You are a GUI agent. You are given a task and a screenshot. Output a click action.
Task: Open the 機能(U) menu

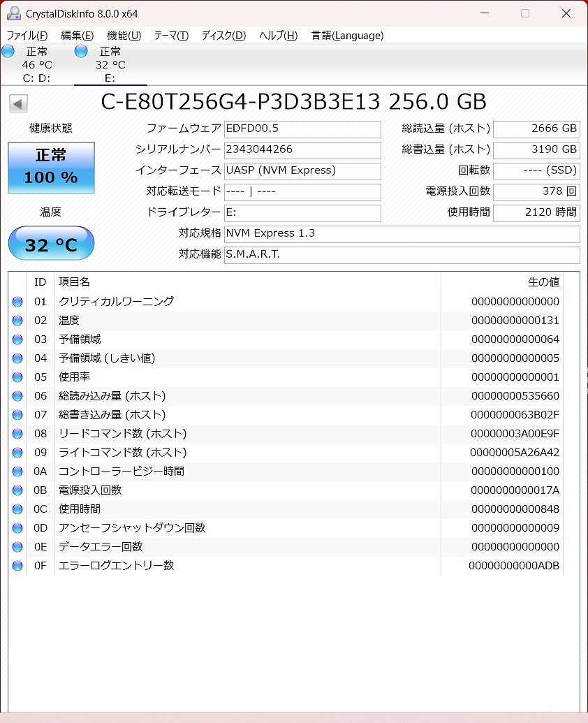point(124,36)
